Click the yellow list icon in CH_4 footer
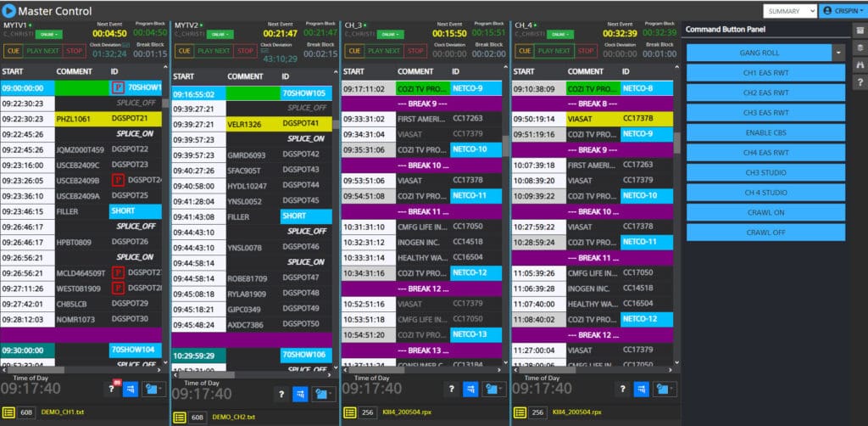 [x=520, y=412]
